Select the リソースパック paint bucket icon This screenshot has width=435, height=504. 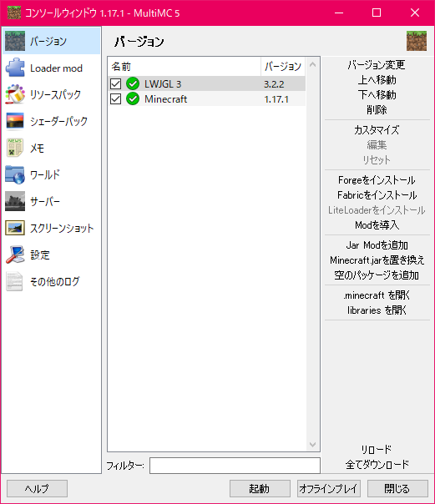pyautogui.click(x=15, y=94)
